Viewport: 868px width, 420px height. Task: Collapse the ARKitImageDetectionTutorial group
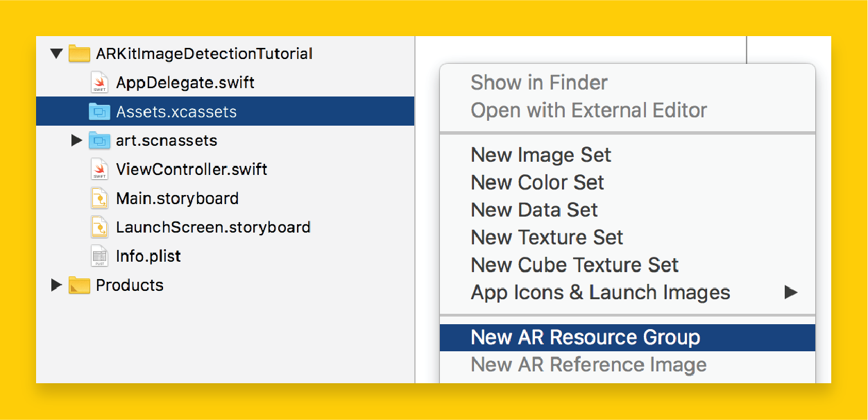(x=57, y=53)
